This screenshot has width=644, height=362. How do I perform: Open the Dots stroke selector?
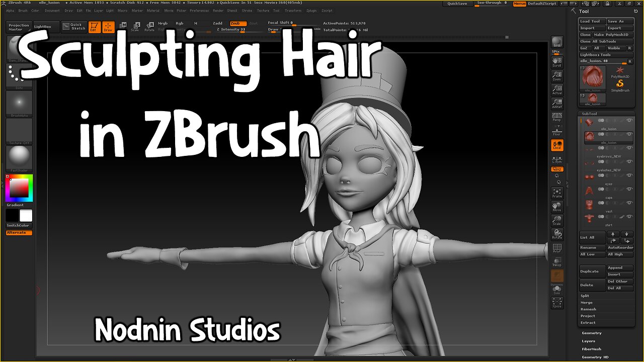tap(19, 76)
